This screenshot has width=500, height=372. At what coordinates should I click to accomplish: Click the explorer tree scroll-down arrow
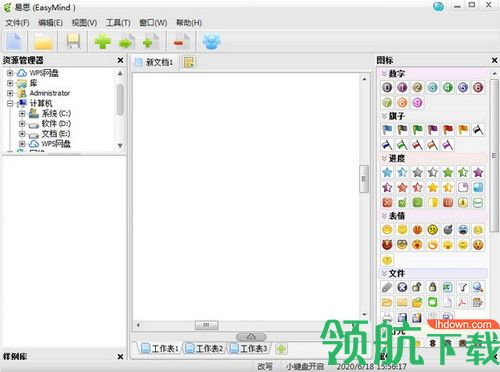point(120,146)
